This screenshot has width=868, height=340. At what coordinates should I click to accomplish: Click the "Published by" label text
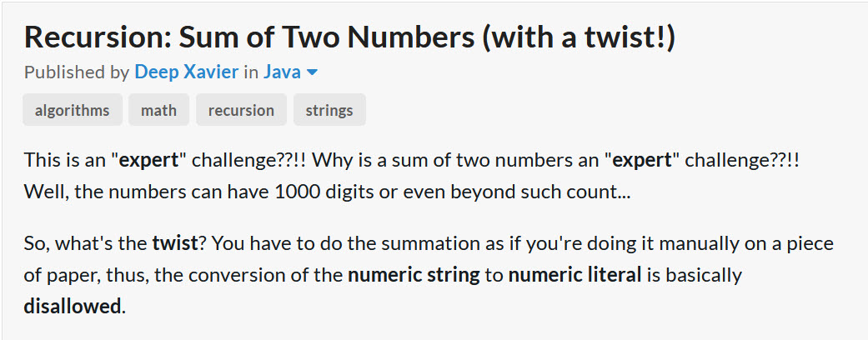pyautogui.click(x=77, y=72)
